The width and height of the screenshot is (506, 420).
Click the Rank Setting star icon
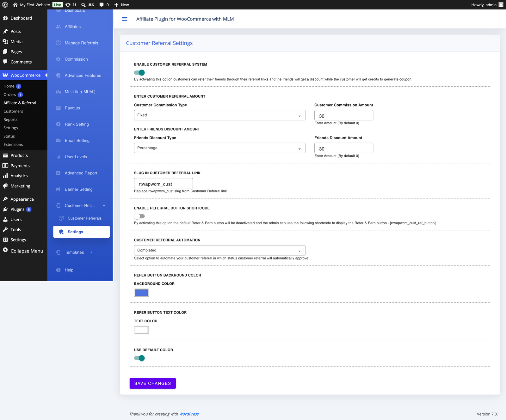coord(58,124)
